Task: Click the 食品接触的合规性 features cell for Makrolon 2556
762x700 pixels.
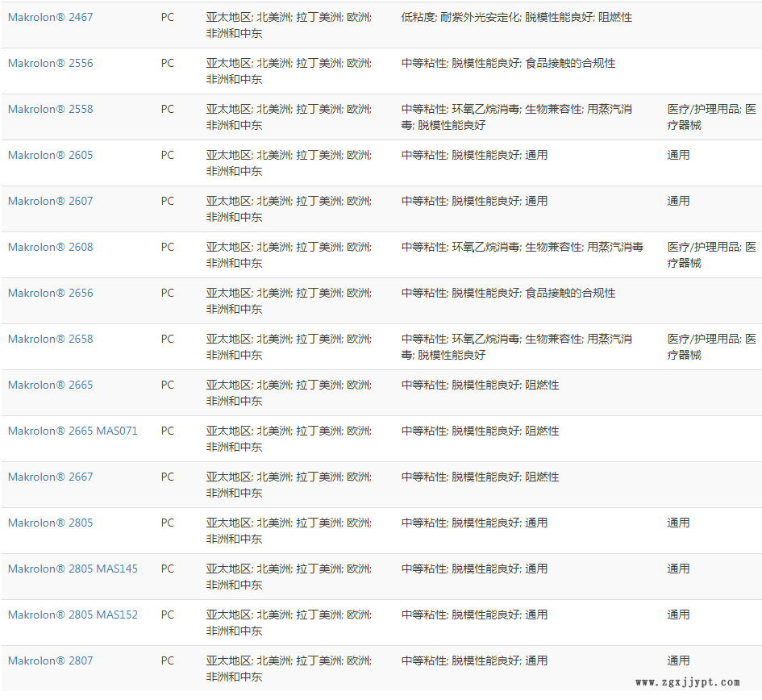Action: point(570,63)
